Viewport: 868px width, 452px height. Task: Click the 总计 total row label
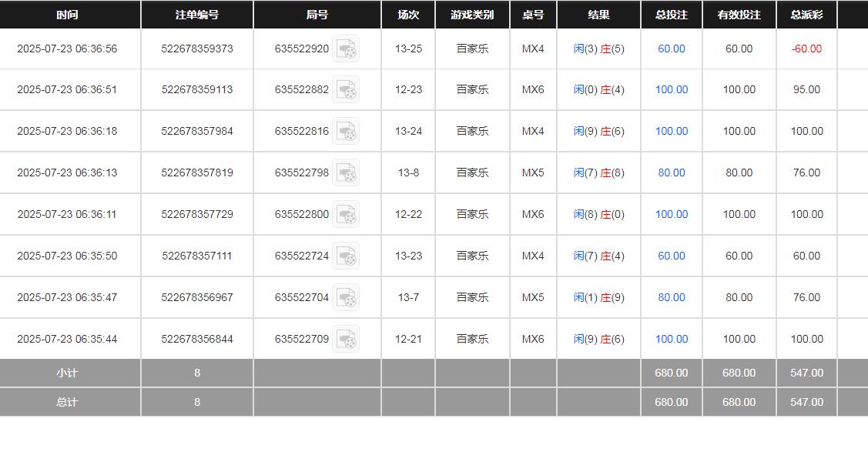68,402
